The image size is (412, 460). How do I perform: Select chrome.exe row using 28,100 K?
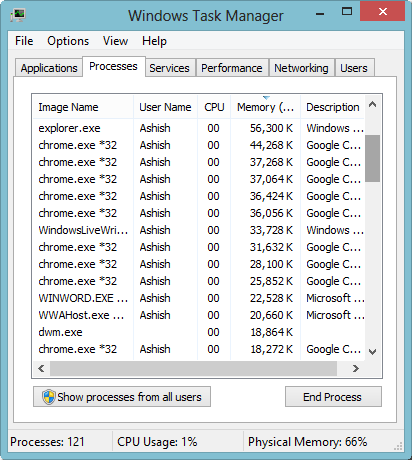click(199, 264)
